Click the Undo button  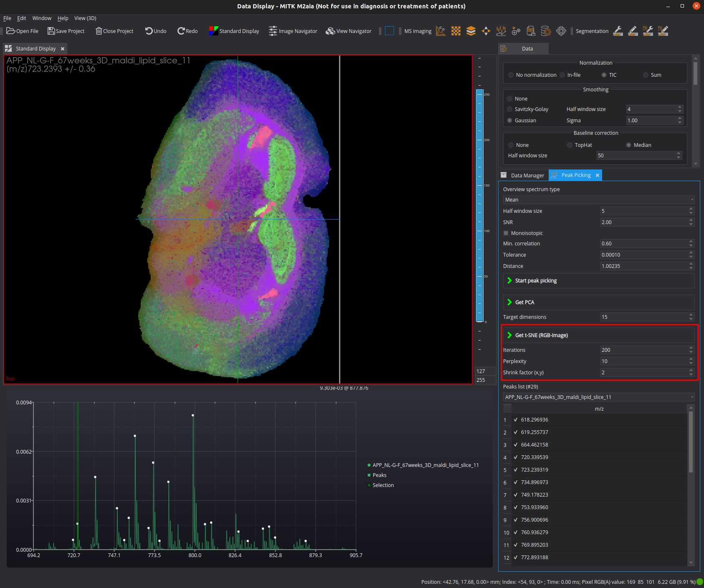(x=156, y=31)
